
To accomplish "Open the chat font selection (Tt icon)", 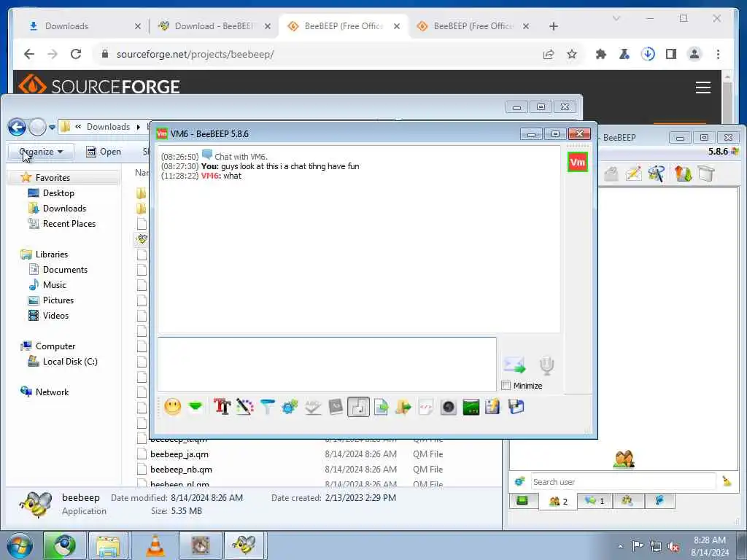I will tap(222, 407).
